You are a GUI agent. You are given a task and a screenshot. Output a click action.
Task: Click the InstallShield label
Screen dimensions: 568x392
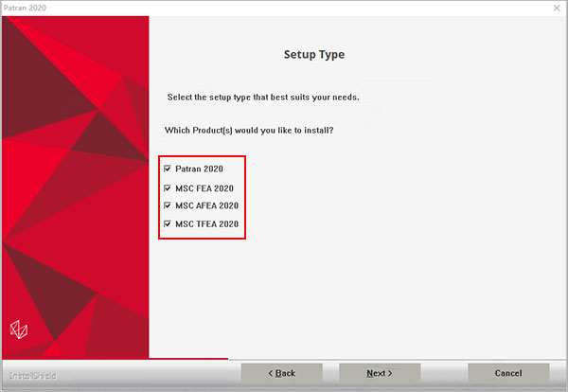click(x=32, y=376)
